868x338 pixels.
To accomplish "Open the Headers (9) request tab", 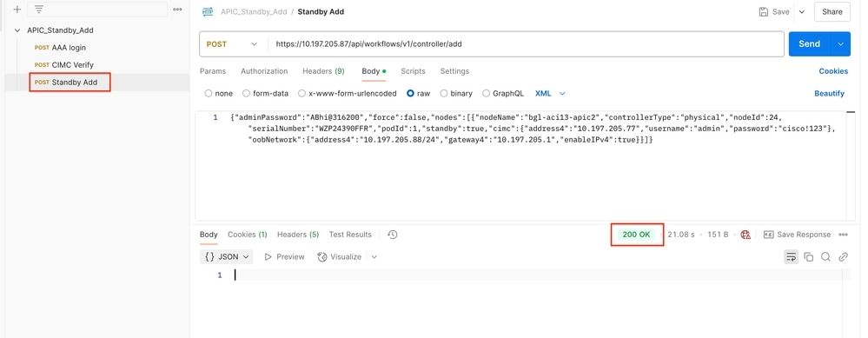I will coord(323,71).
